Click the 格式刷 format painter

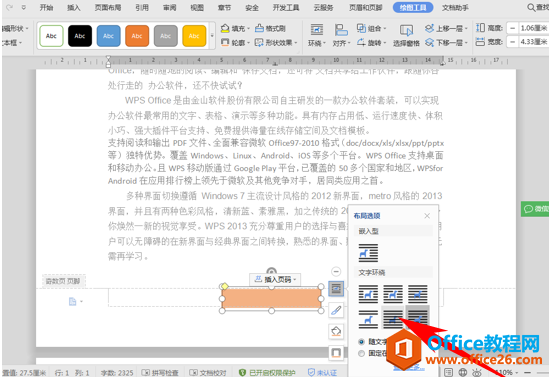point(270,28)
